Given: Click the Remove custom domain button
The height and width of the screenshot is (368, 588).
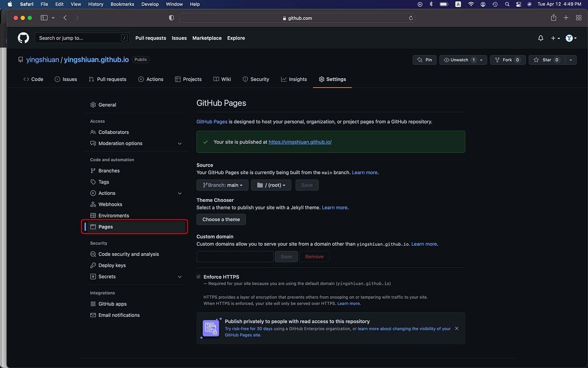Looking at the screenshot, I should [x=314, y=257].
